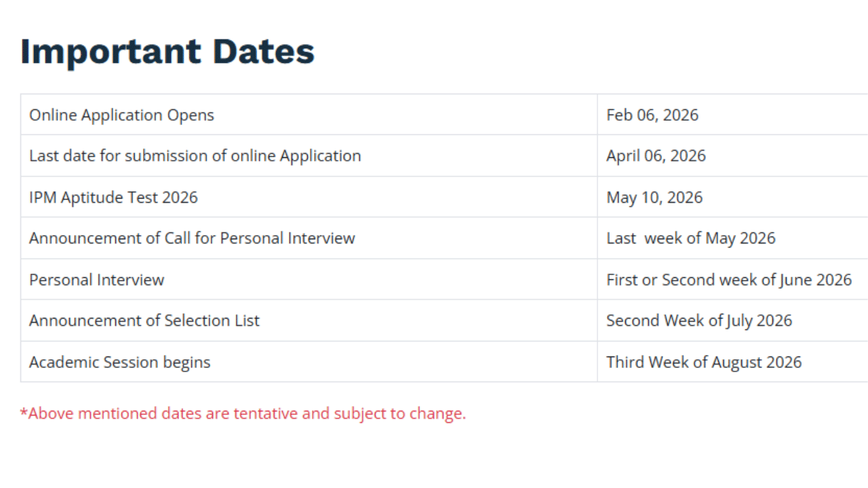Select the "IPM Aptitude Test 2026" label
Viewport: 868px width, 488px height.
(113, 198)
